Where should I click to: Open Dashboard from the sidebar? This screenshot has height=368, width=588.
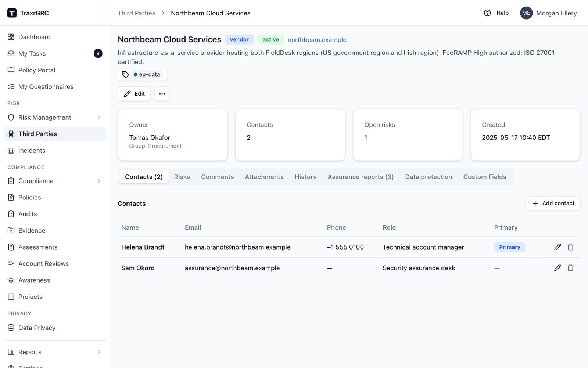coord(55,37)
